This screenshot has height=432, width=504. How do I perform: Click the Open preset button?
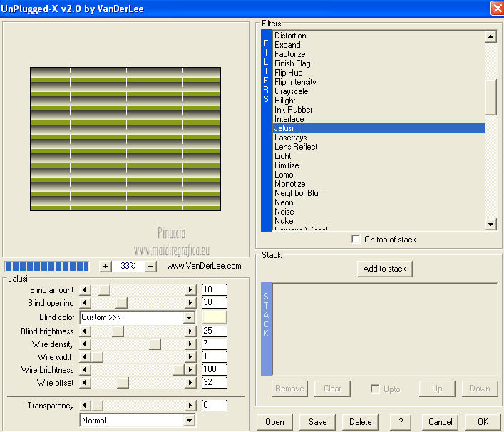(x=274, y=422)
